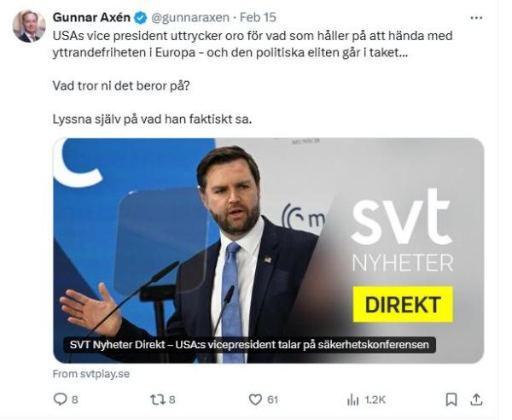Screen dimensions: 512x420
Task: Click the blue verified badge icon
Action: click(141, 18)
